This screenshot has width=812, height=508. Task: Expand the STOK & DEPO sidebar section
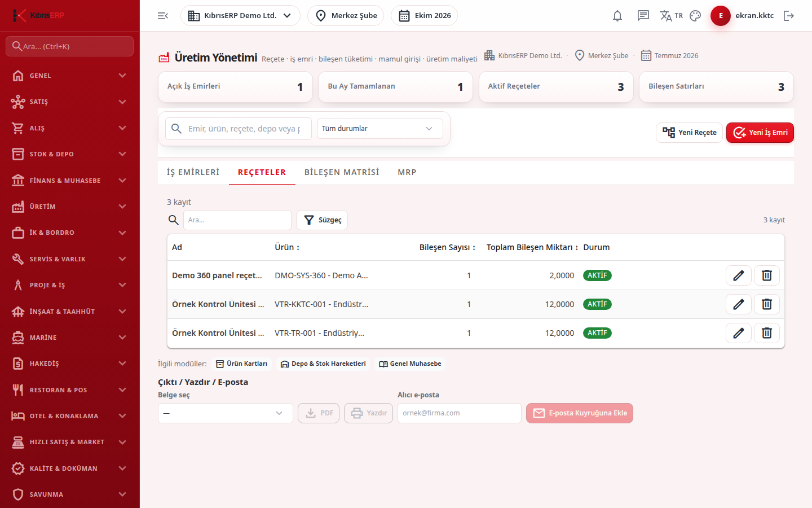click(x=70, y=154)
